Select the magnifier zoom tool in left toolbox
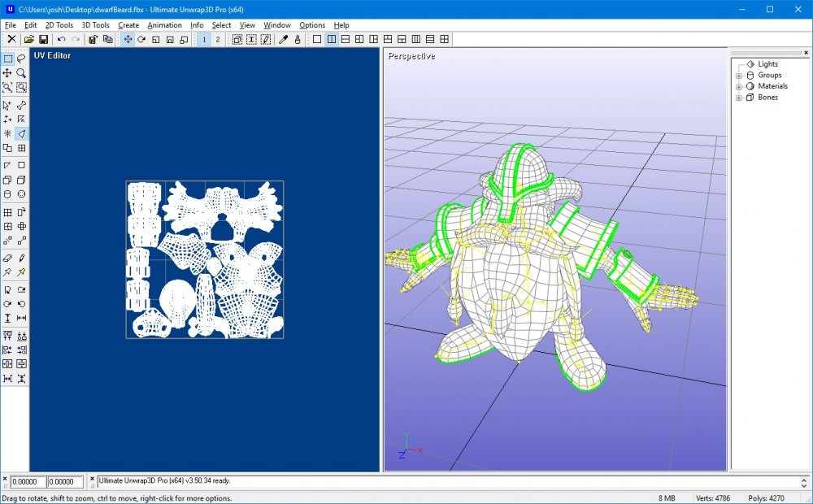The height and width of the screenshot is (504, 813). (x=21, y=73)
